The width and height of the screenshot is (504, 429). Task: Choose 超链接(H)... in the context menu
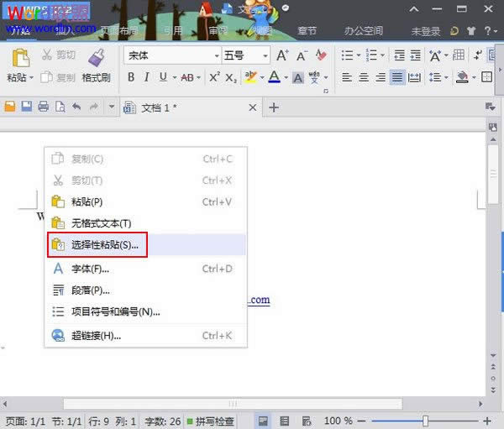96,335
